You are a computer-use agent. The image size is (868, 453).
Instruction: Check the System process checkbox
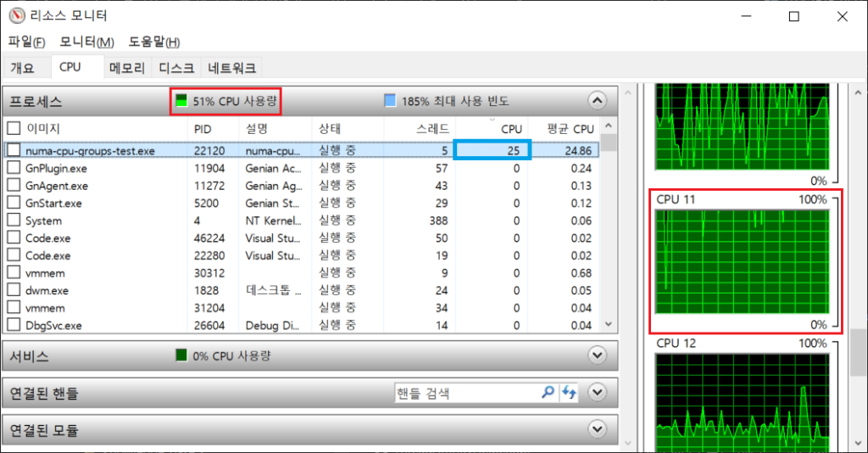[x=14, y=220]
